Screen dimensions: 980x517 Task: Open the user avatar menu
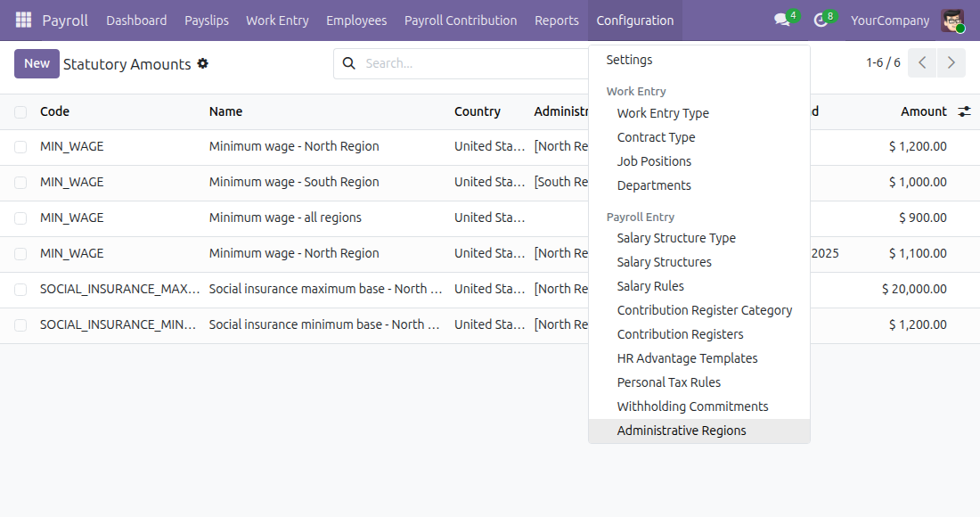click(952, 20)
